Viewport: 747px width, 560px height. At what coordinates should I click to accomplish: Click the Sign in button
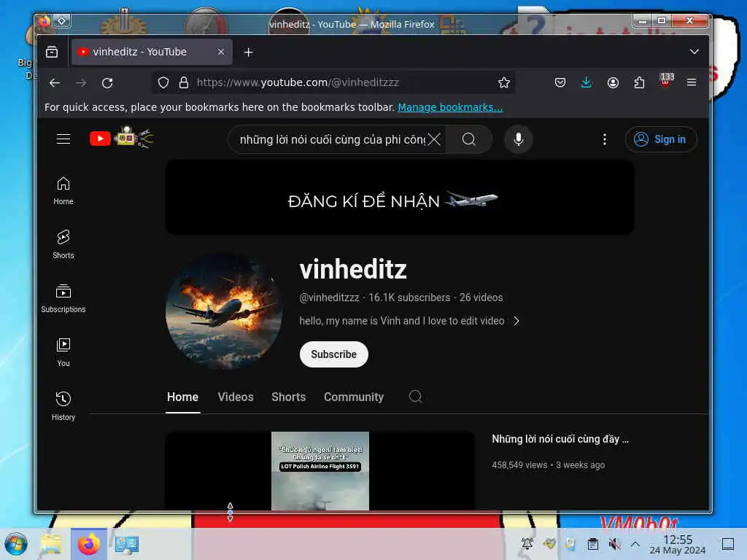(x=661, y=139)
